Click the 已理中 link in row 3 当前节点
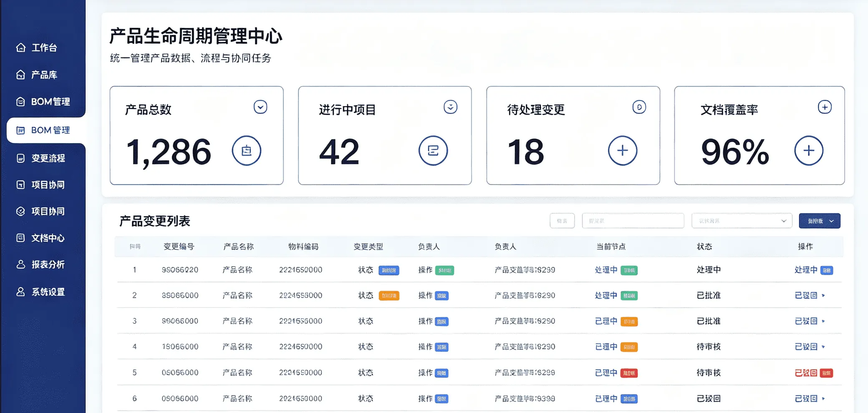Image resolution: width=868 pixels, height=413 pixels. click(x=606, y=321)
